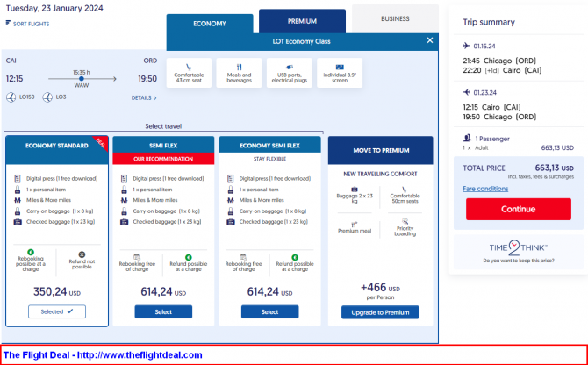Click carry-on baggage icon in Economy Standard
This screenshot has height=365, width=588.
pyautogui.click(x=18, y=211)
